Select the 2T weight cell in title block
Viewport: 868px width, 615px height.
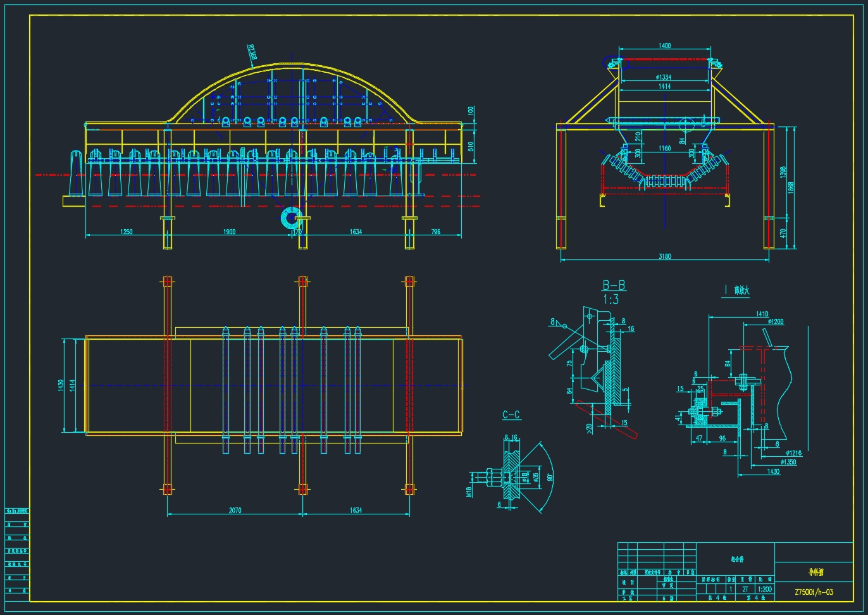tap(745, 589)
